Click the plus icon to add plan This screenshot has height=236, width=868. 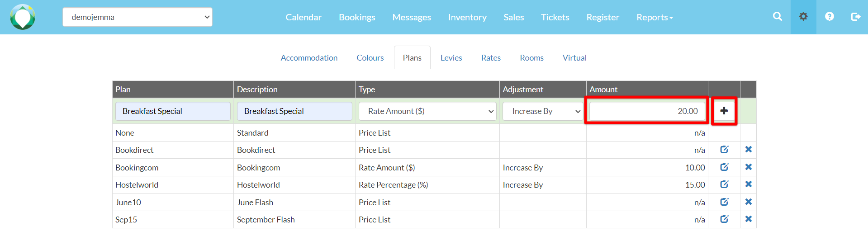point(724,111)
